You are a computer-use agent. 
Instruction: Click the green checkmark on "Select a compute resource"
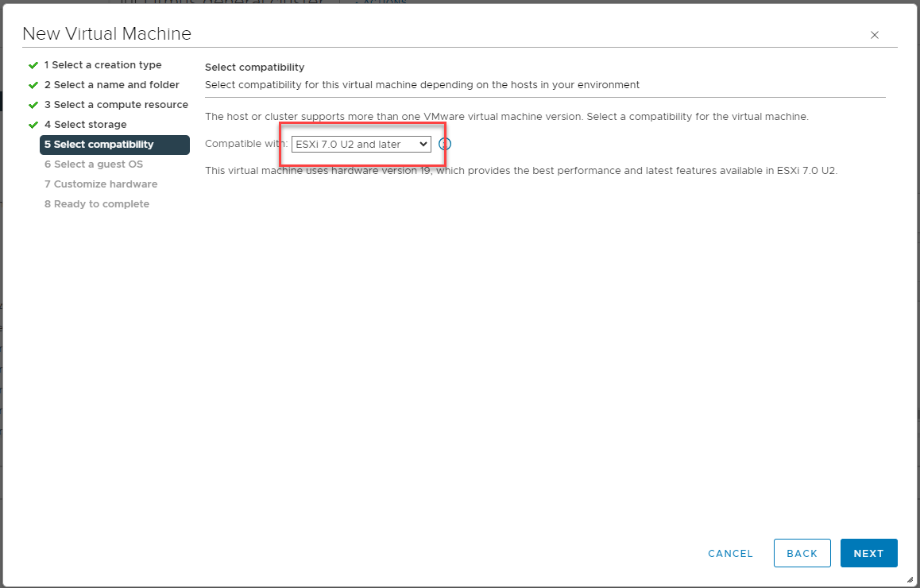(x=33, y=104)
